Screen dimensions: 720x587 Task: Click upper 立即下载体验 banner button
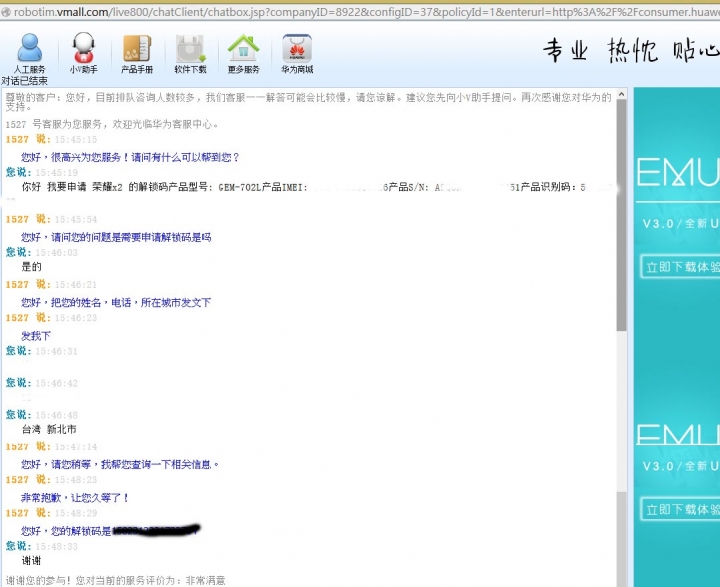click(x=681, y=267)
